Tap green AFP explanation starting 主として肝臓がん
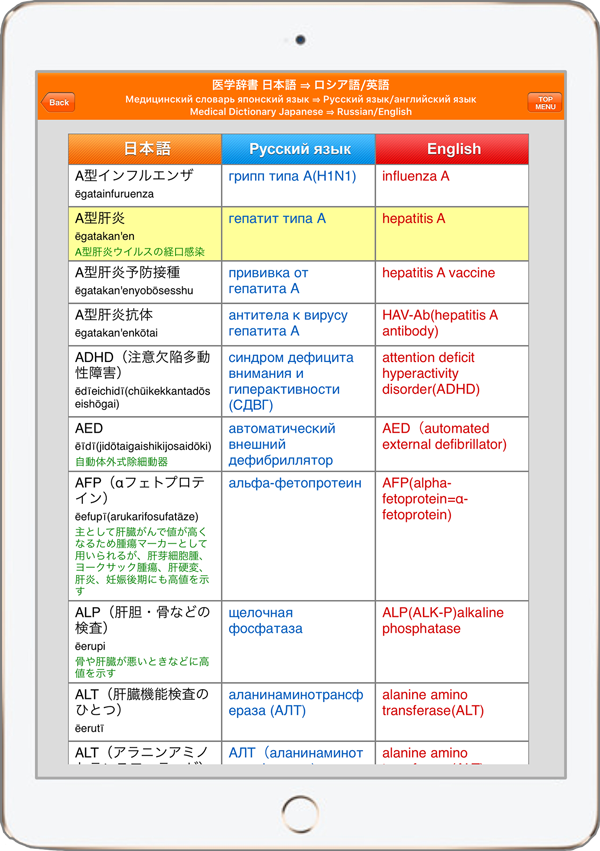600x851 pixels. coord(142,561)
